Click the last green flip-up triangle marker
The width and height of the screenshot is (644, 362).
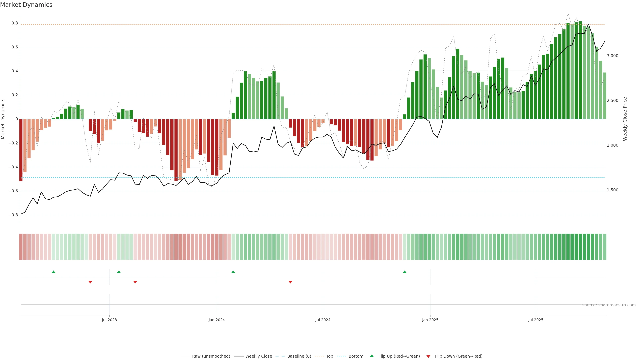tap(405, 272)
